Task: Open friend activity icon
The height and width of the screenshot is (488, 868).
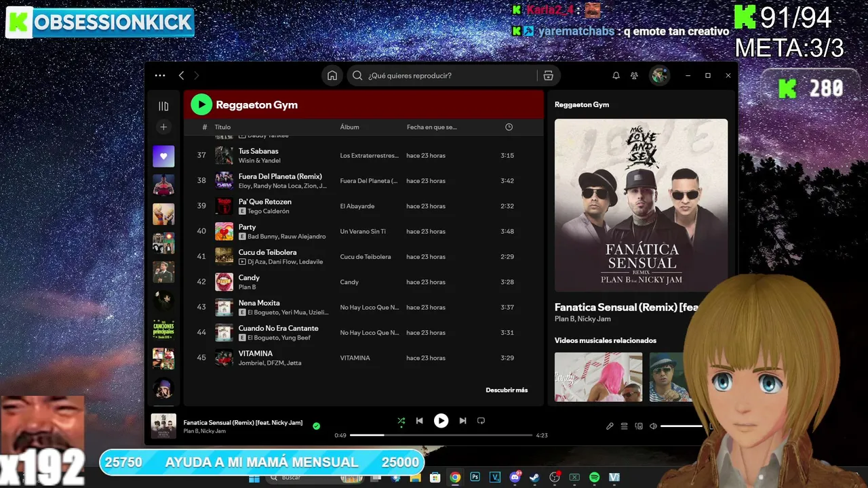Action: 634,76
